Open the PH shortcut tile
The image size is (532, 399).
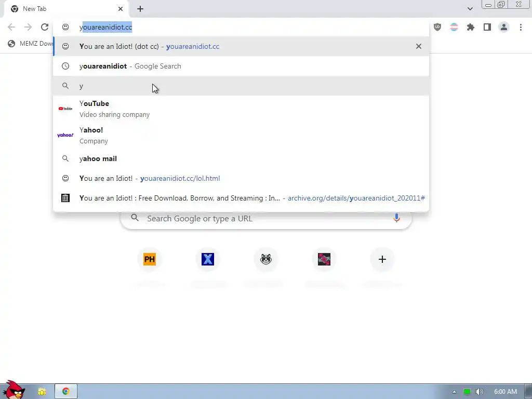point(150,260)
